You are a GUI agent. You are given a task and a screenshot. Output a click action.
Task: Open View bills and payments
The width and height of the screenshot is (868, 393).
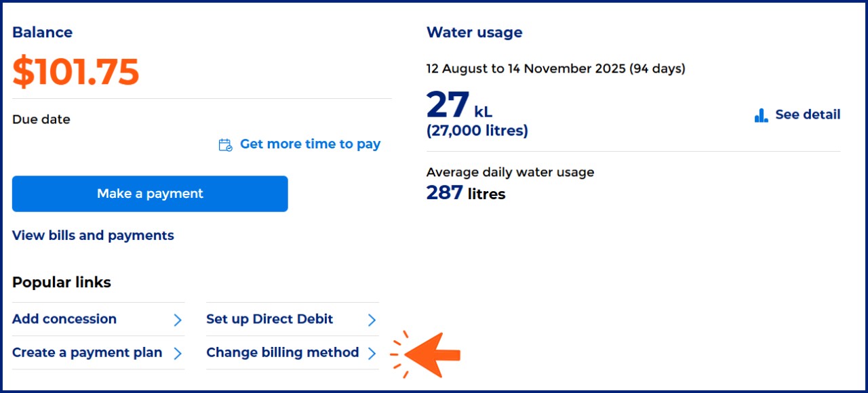pos(93,236)
